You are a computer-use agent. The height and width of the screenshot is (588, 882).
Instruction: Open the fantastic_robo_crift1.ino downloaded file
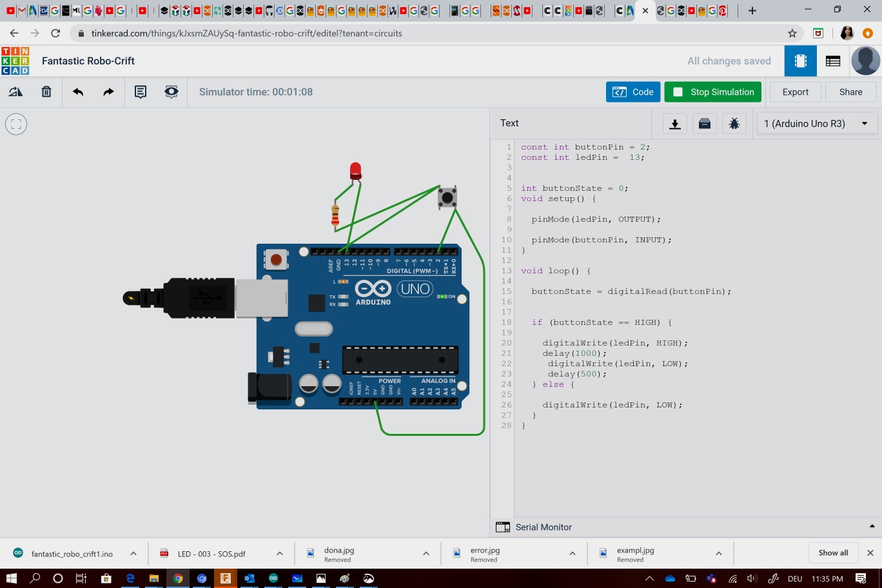coord(63,553)
